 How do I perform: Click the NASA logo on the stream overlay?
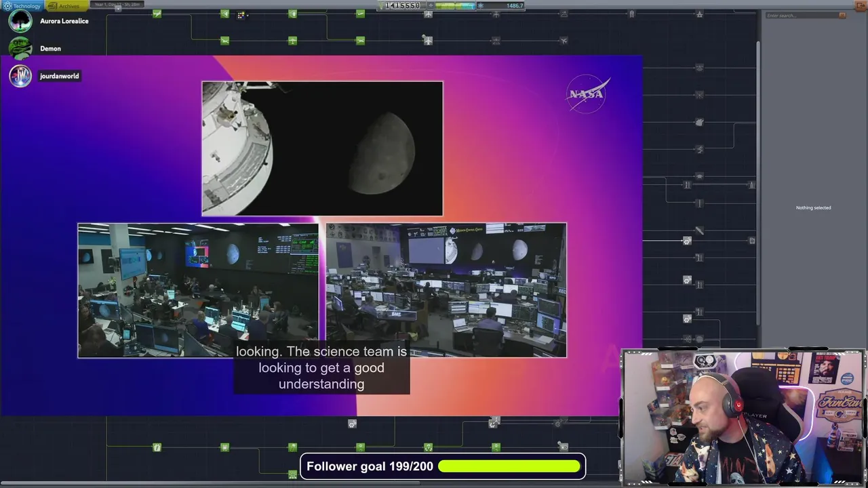[587, 94]
